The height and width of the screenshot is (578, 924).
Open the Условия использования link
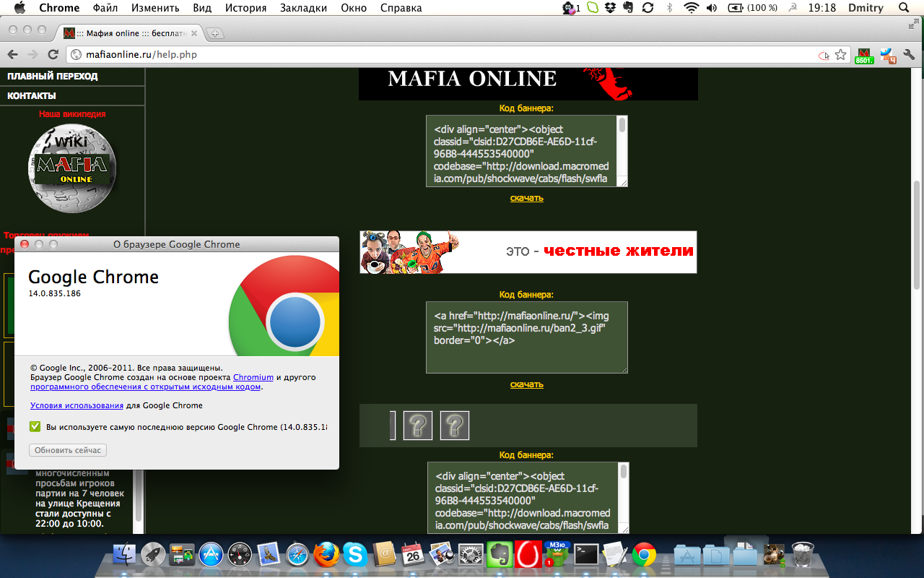click(x=77, y=405)
